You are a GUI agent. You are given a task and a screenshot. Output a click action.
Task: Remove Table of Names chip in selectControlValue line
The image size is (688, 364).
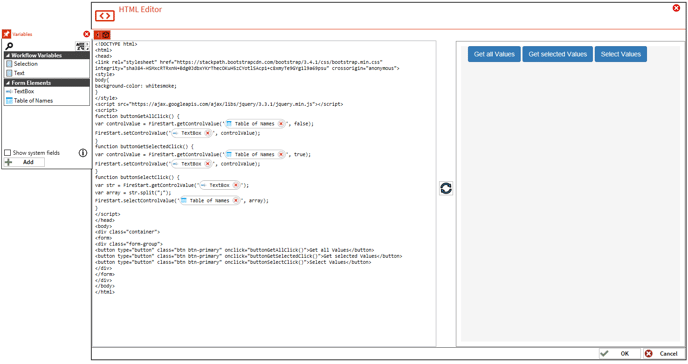click(x=236, y=200)
